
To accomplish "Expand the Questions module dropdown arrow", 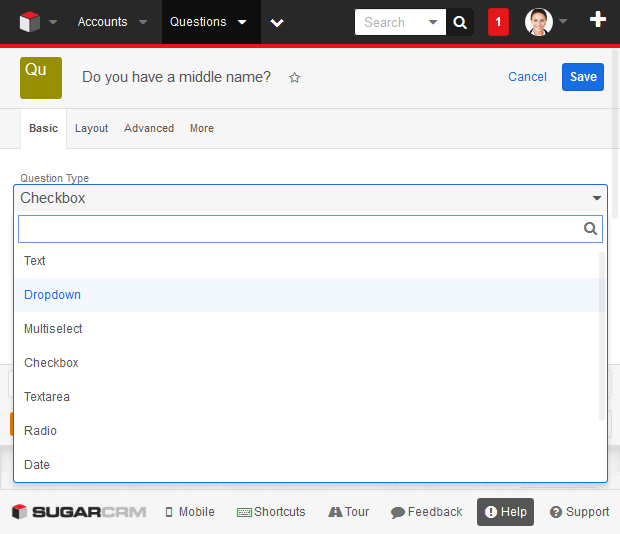I will (x=242, y=22).
